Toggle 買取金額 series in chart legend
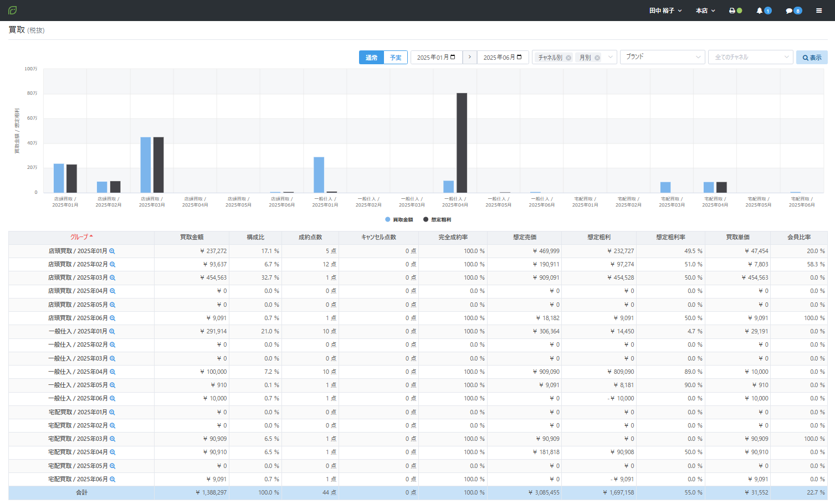Viewport: 835px width, 504px height. 399,220
